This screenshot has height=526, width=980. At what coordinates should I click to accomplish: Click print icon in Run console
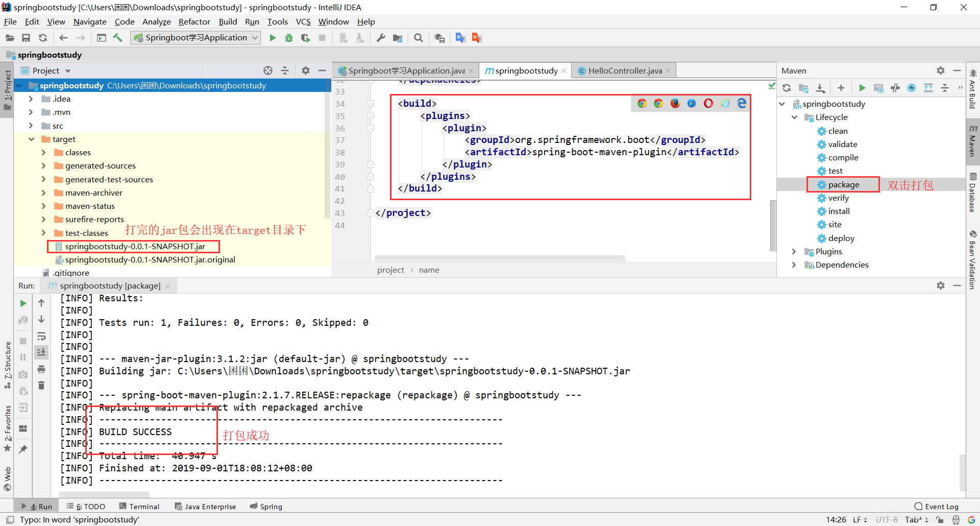41,369
